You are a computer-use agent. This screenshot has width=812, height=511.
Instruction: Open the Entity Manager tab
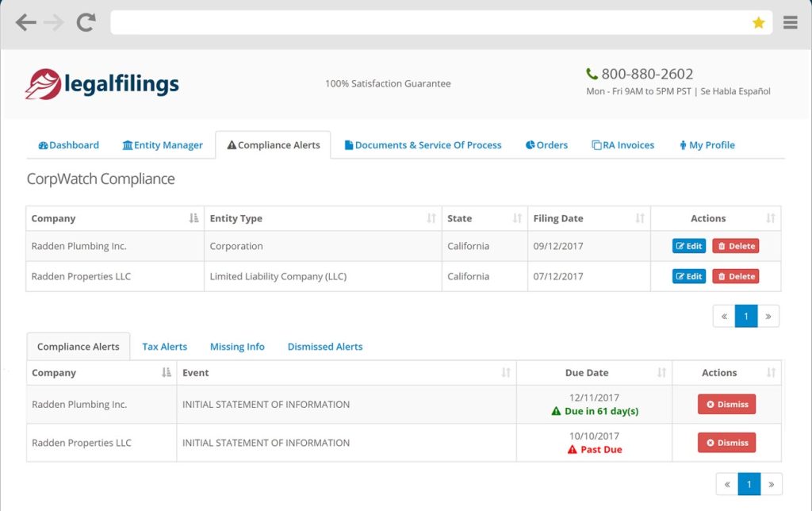tap(163, 145)
